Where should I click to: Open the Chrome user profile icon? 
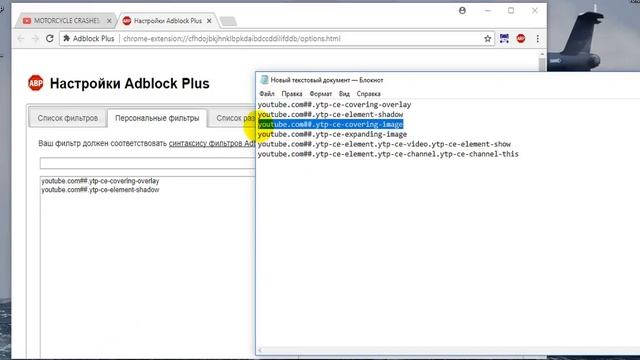[462, 11]
